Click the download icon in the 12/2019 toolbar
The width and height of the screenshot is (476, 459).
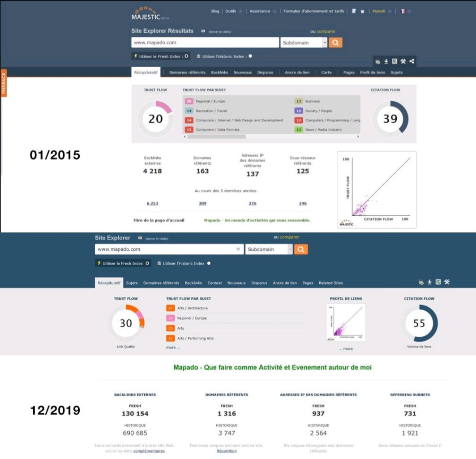tap(429, 282)
